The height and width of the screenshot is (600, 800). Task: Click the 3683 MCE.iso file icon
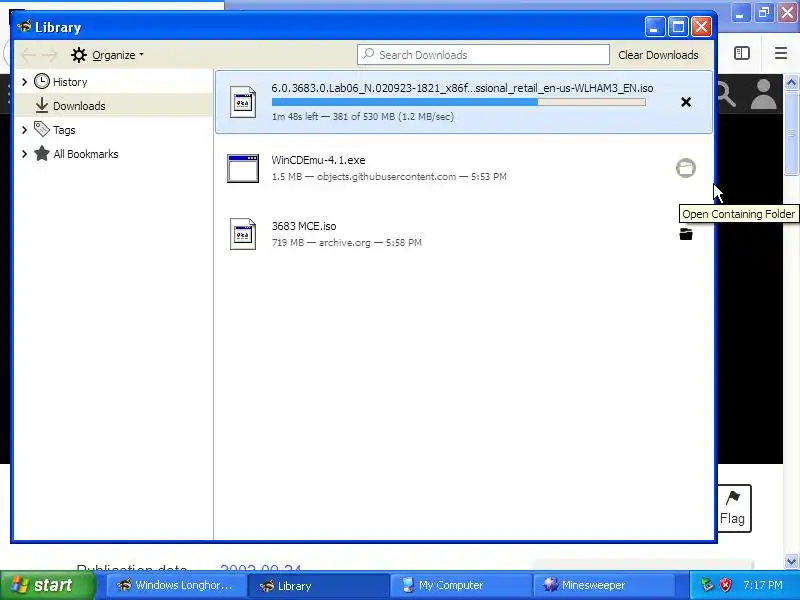[243, 234]
